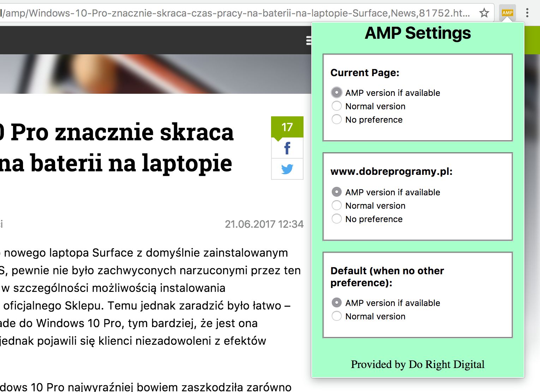Click the AMP Settings heading
Image resolution: width=540 pixels, height=392 pixels.
(418, 33)
